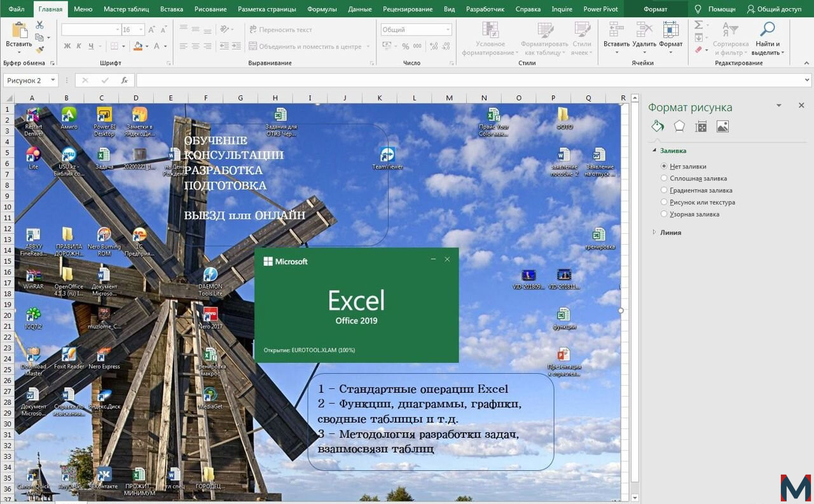The width and height of the screenshot is (814, 504).
Task: Open the Общий number format dropdown
Action: (x=448, y=30)
